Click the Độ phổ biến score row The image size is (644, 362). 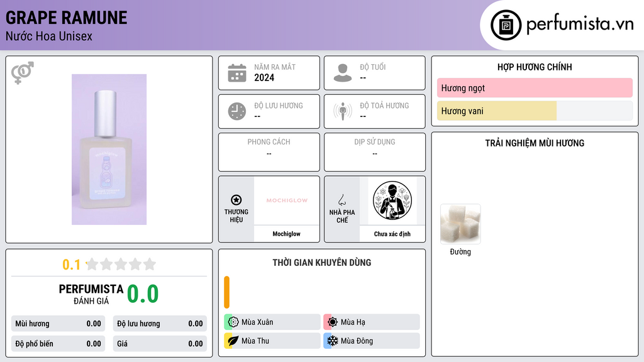pos(58,344)
